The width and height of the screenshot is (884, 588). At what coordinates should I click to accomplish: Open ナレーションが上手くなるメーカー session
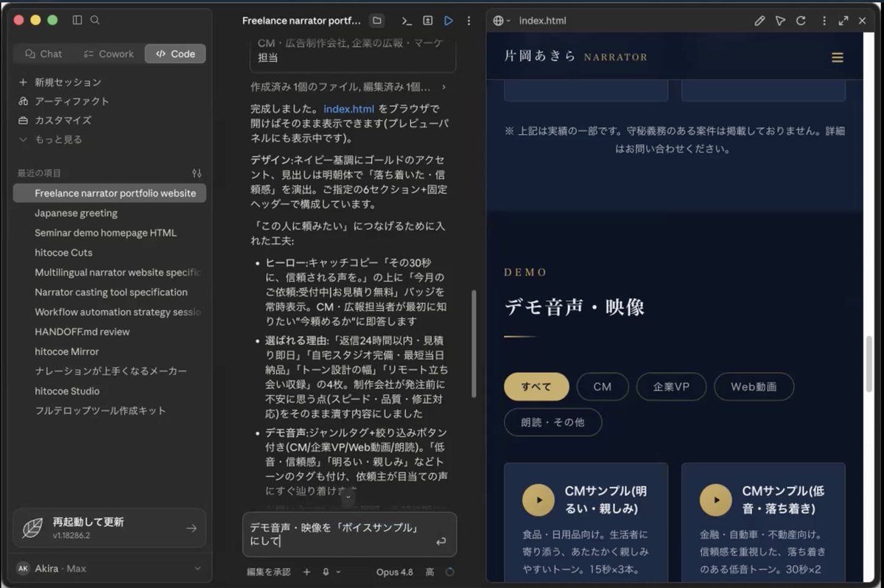pos(109,371)
